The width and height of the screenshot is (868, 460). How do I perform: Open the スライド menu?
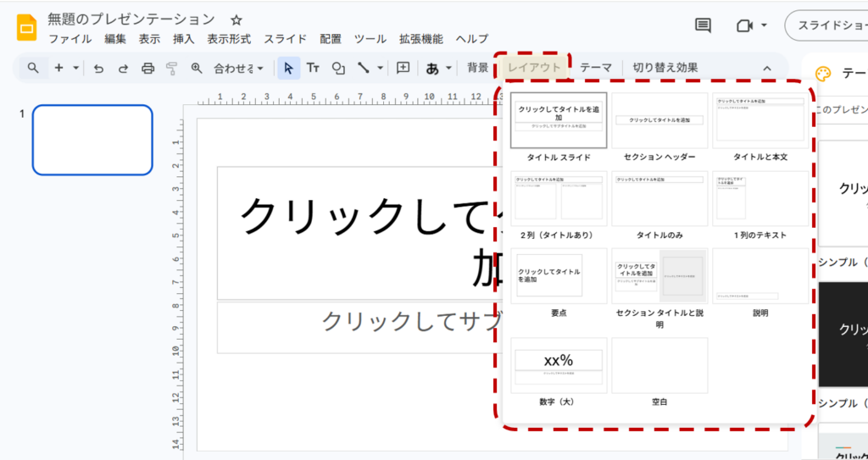click(285, 39)
